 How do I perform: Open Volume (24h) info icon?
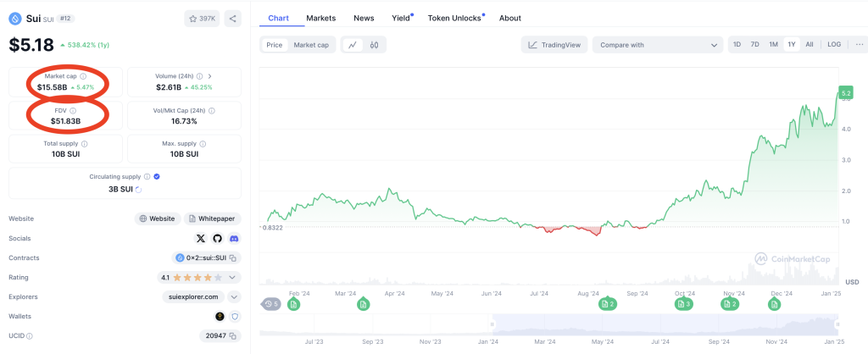[199, 76]
